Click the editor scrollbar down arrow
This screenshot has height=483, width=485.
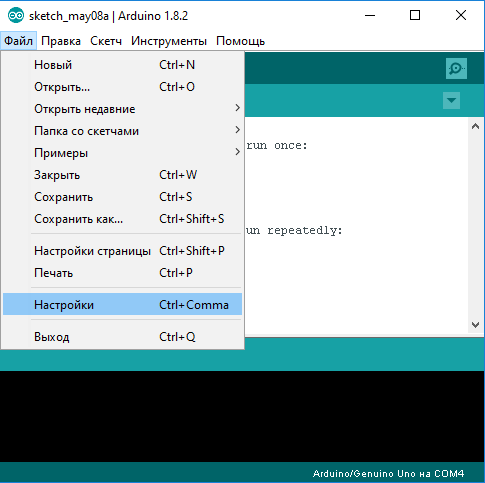click(x=475, y=324)
